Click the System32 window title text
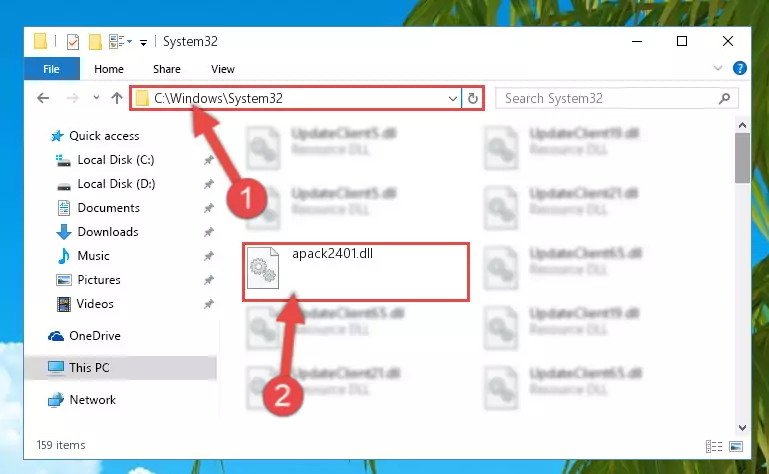769x474 pixels. click(190, 42)
